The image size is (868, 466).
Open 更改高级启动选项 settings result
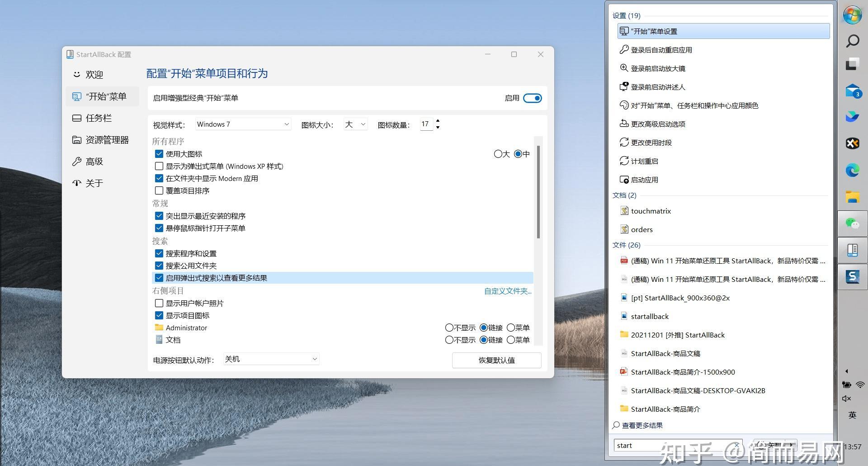tap(723, 124)
